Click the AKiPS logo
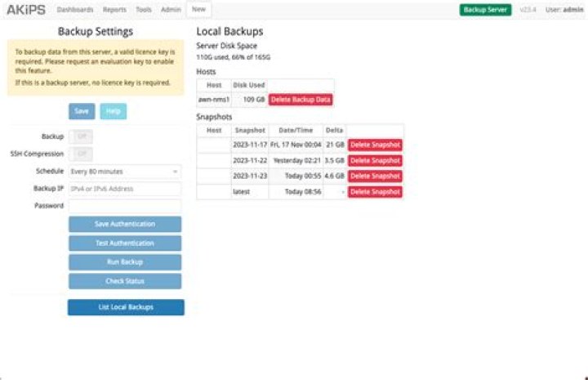 26,10
